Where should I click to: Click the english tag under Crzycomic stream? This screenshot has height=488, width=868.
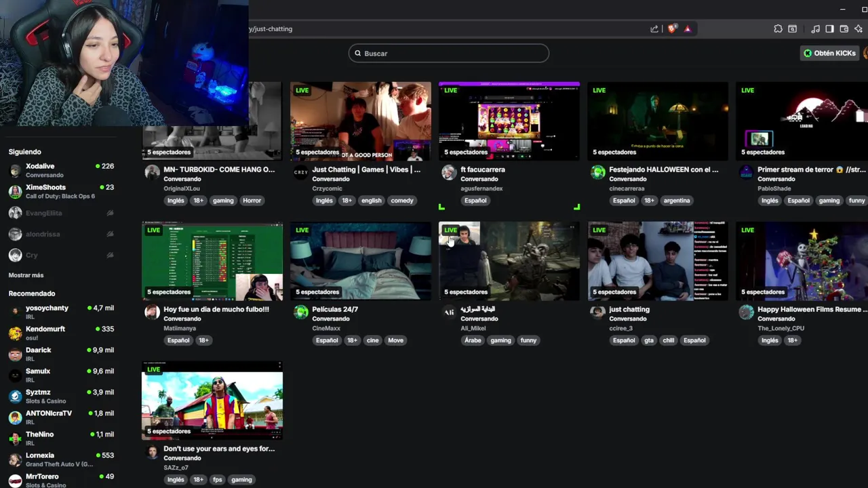(x=371, y=201)
